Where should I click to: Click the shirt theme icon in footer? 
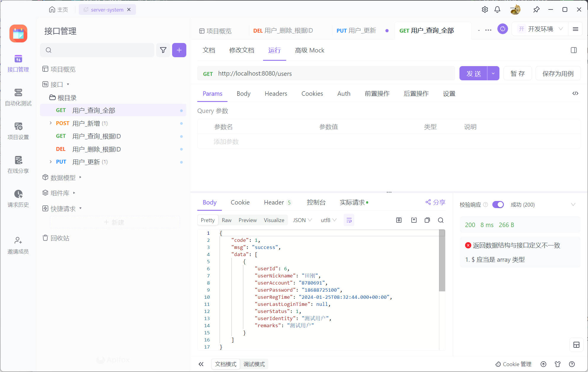pyautogui.click(x=558, y=364)
